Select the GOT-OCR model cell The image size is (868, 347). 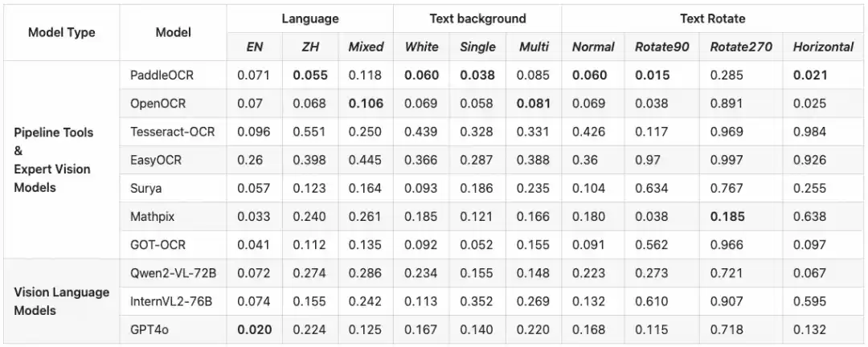pos(158,244)
